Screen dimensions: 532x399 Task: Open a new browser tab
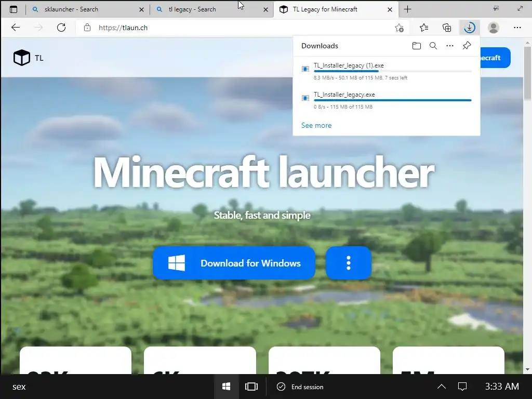407,9
